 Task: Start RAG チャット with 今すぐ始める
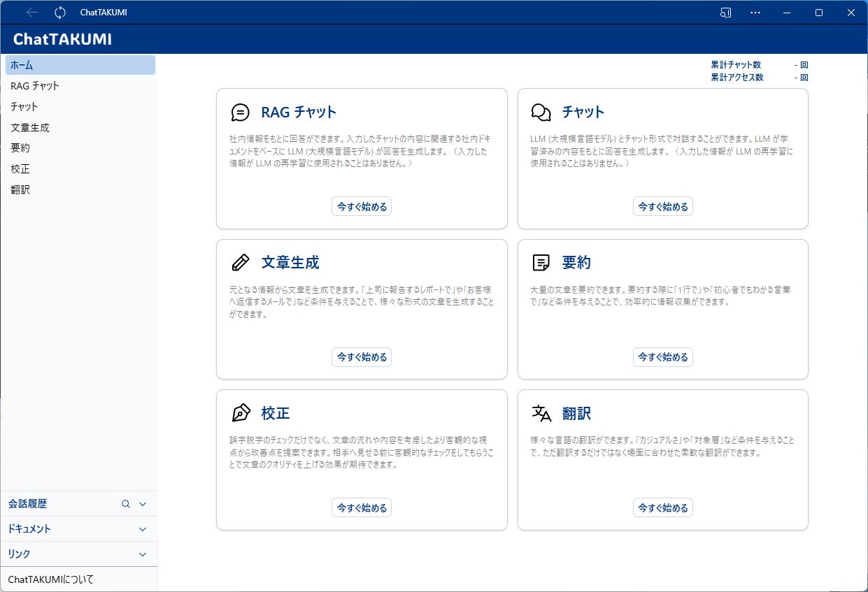(362, 207)
